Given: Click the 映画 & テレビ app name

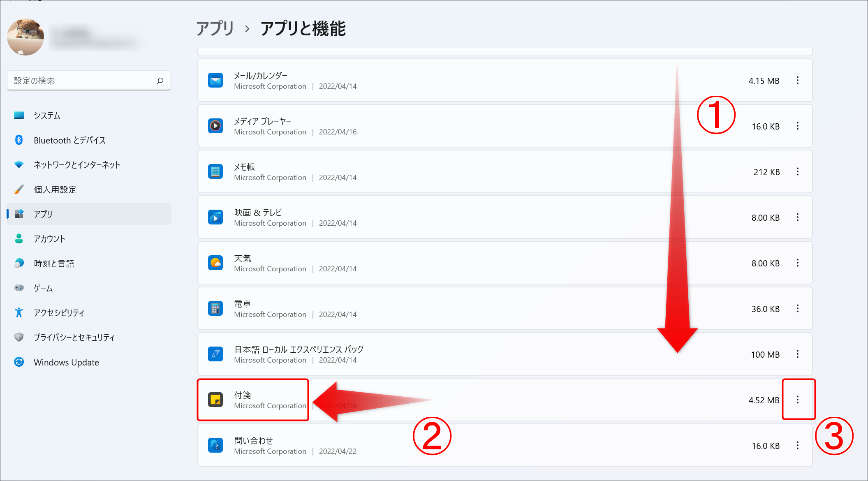Looking at the screenshot, I should [258, 213].
